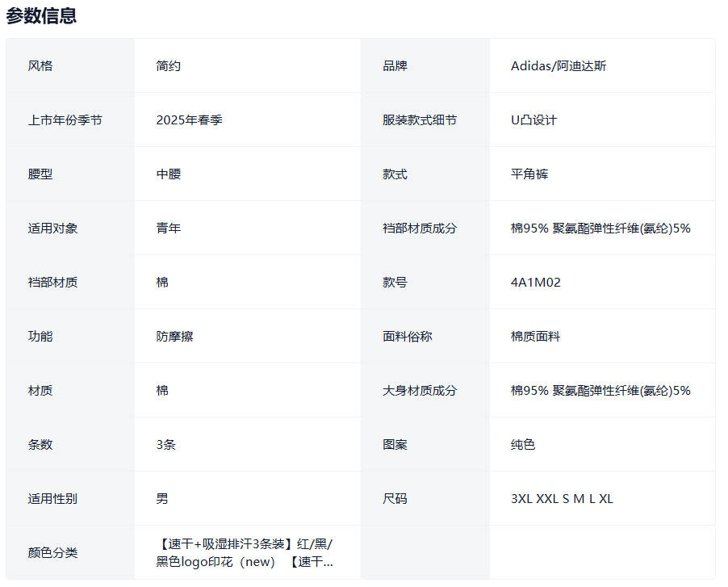
Task: Click the 裆部材质成分 composition value
Action: (x=600, y=229)
